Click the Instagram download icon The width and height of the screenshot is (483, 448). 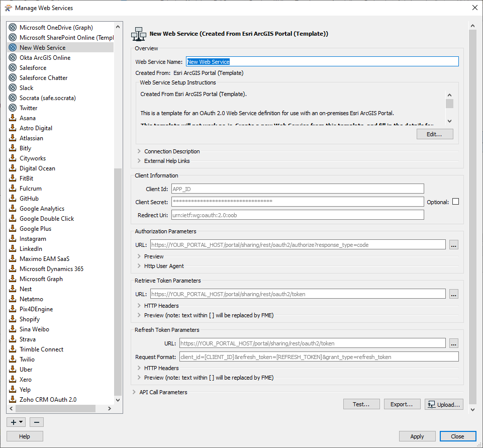point(13,238)
